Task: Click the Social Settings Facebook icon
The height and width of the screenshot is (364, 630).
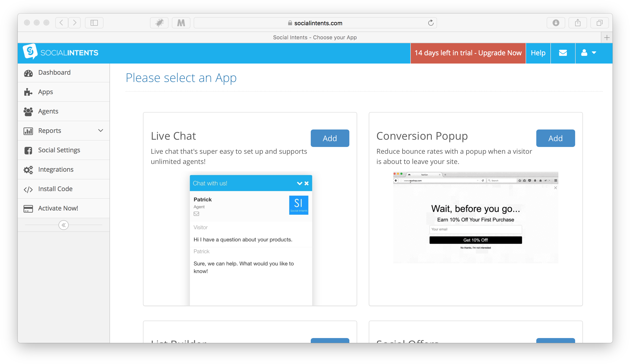Action: (x=28, y=151)
